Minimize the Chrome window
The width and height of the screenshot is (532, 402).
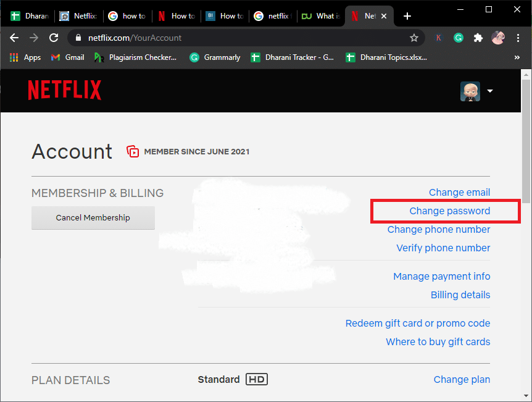point(460,9)
